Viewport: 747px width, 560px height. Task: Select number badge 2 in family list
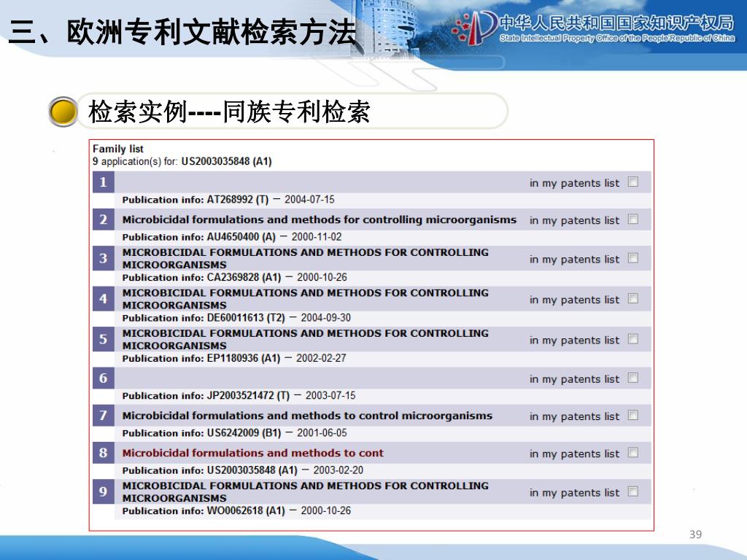click(x=104, y=219)
